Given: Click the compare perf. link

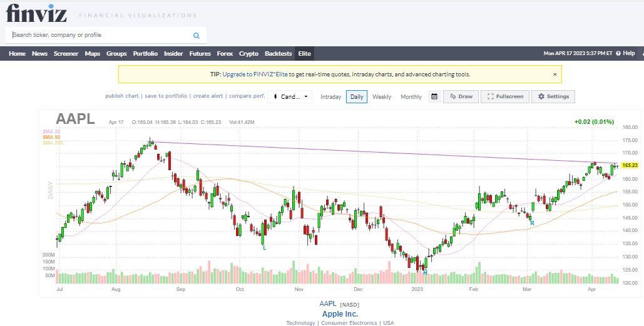Looking at the screenshot, I should [x=247, y=96].
